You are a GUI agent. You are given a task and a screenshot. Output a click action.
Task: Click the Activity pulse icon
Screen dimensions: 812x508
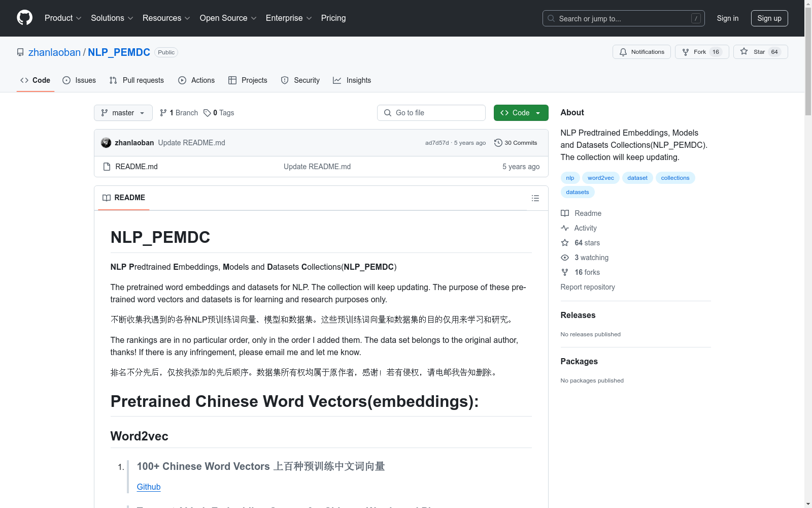tap(565, 228)
